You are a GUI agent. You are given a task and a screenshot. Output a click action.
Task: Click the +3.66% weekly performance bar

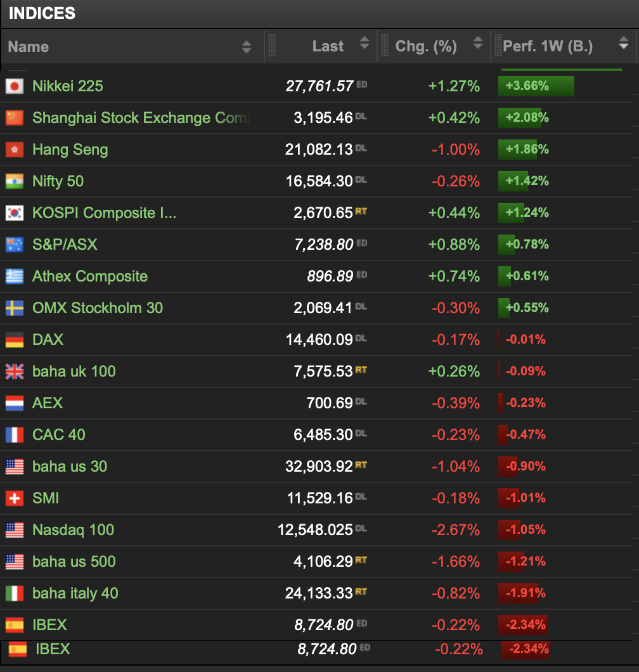(x=536, y=86)
